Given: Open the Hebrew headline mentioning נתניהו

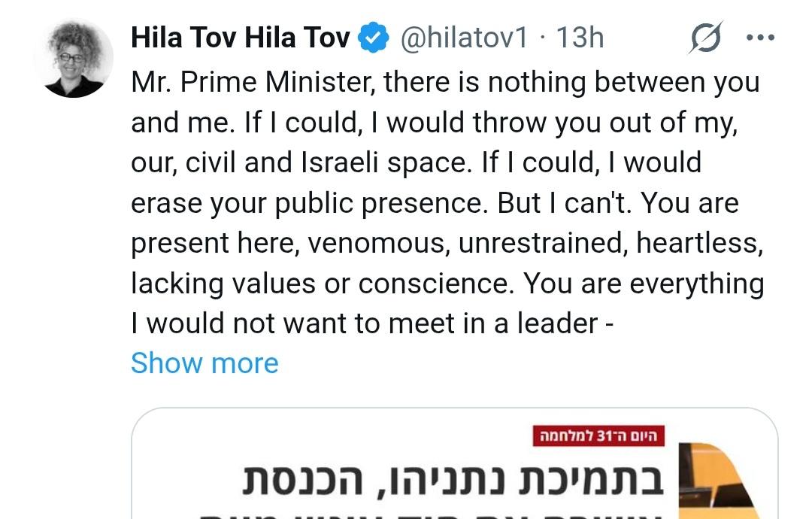Looking at the screenshot, I should point(453,481).
